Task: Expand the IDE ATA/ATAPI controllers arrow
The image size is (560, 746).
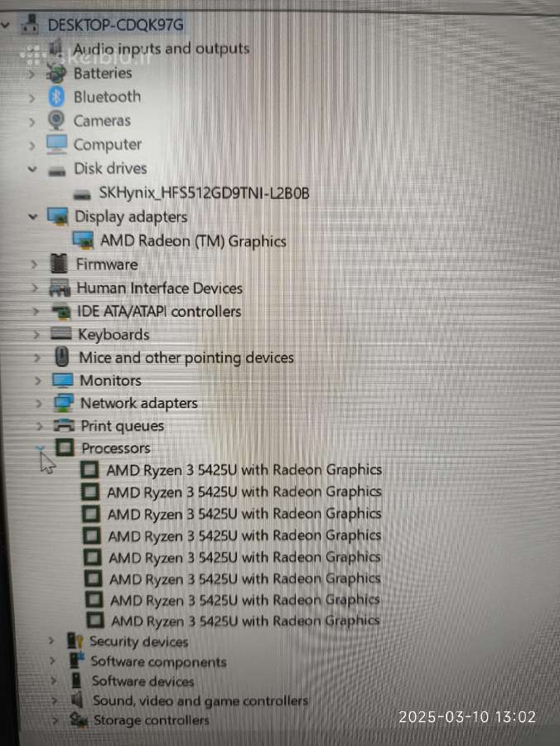Action: click(36, 311)
